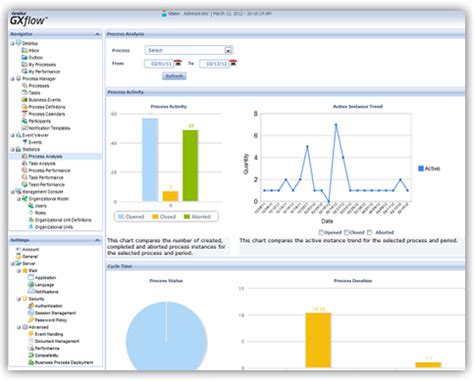
Task: Open Notifications under Web settings
Action: coord(46,292)
